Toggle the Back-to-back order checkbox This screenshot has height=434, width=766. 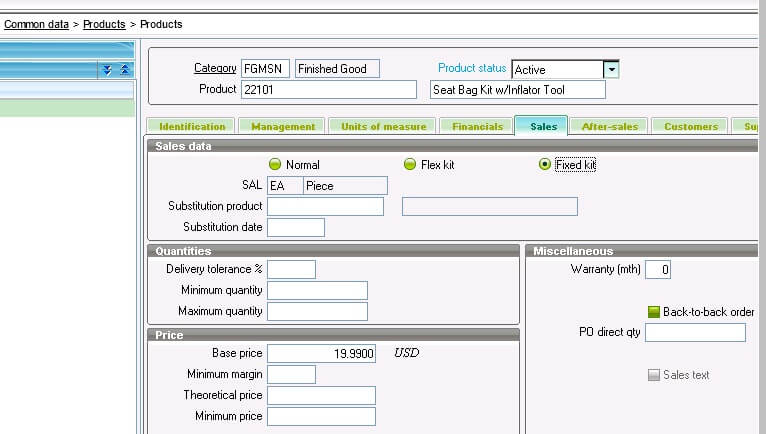click(x=654, y=312)
